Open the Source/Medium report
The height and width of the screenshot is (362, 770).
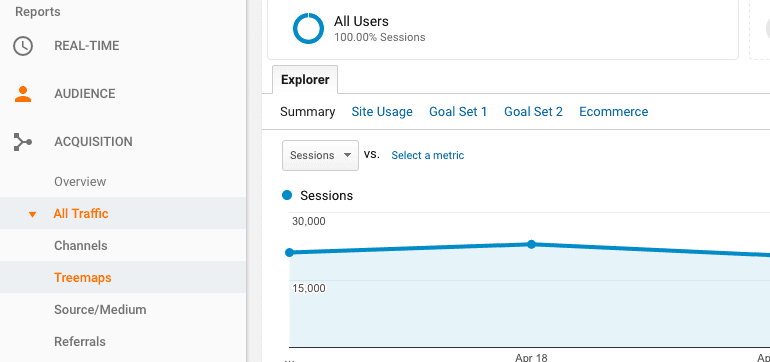pyautogui.click(x=100, y=310)
